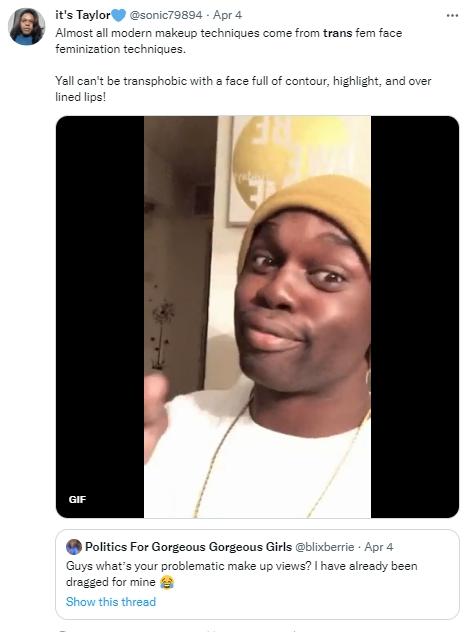Click the blue heart beside Taylor's name
This screenshot has width=472, height=632.
tap(118, 15)
